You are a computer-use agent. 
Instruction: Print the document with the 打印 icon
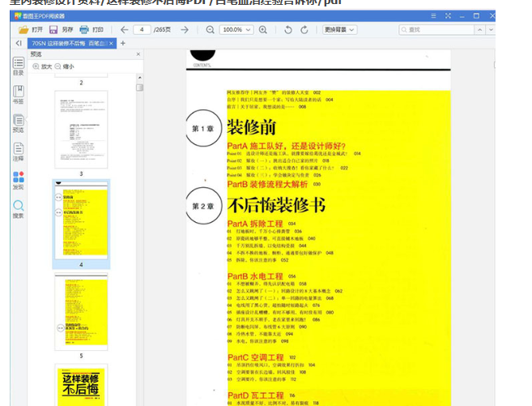pos(83,30)
